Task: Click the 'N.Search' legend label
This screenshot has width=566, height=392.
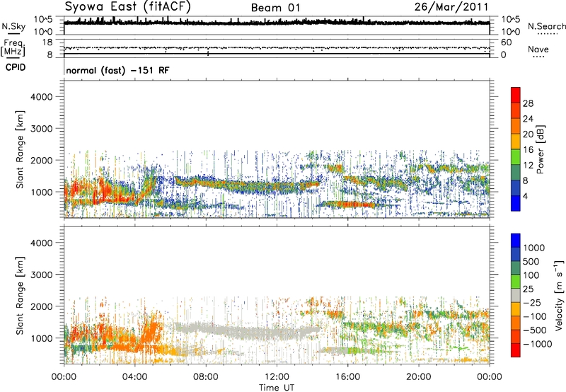Action: pyautogui.click(x=547, y=26)
